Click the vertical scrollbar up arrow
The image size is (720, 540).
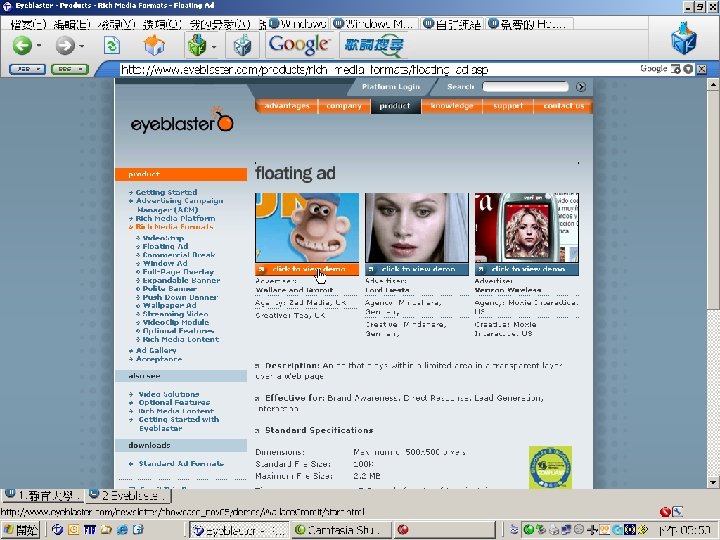(x=713, y=84)
